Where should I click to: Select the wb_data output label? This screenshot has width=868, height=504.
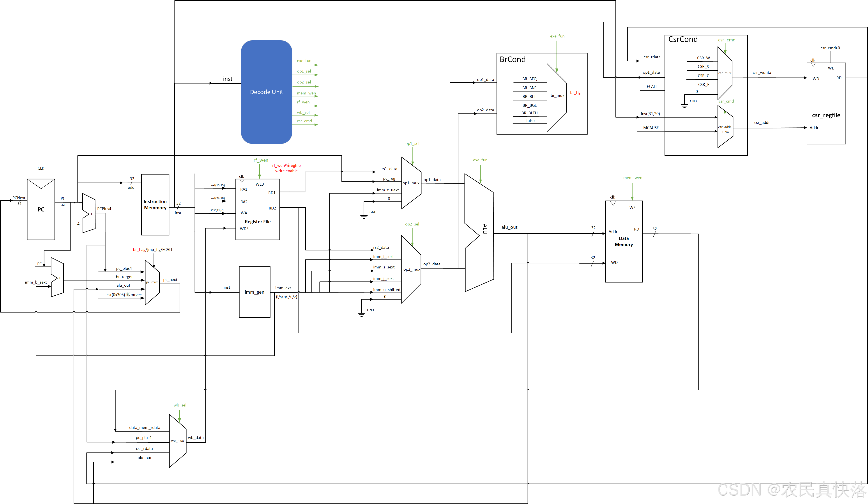196,438
